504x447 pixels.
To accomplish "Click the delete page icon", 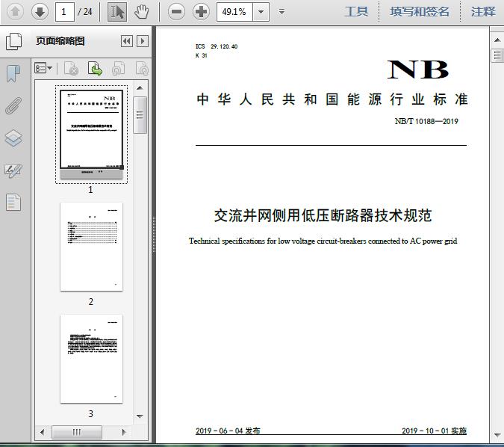I will point(72,68).
